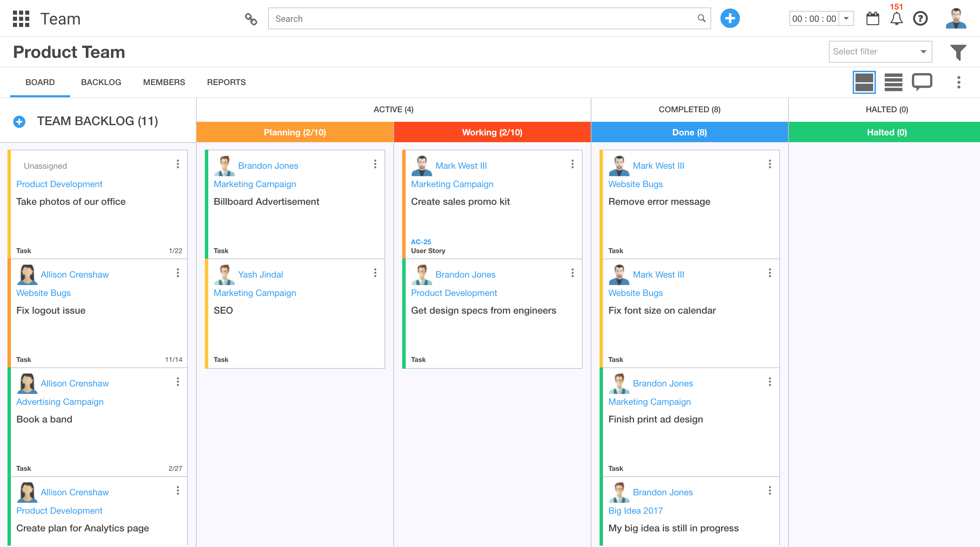Open notifications bell with 151 badge

pyautogui.click(x=896, y=19)
